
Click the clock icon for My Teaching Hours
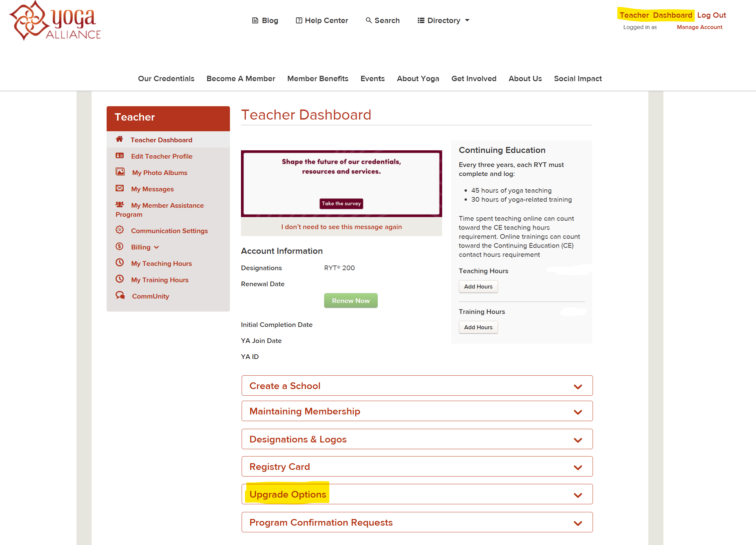coord(120,263)
